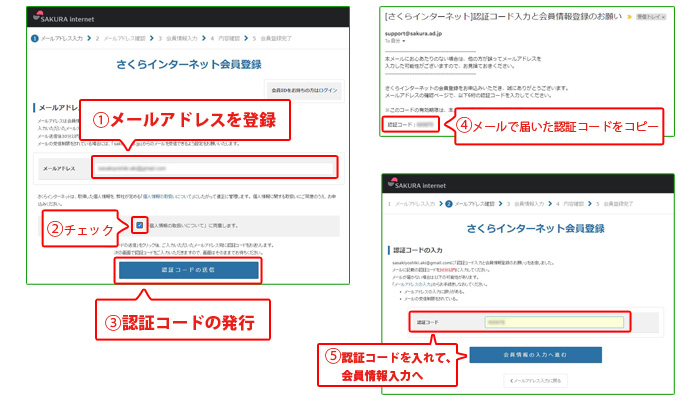The height and width of the screenshot is (400, 700).
Task: Open the ログイン link for existing members
Action: click(328, 90)
